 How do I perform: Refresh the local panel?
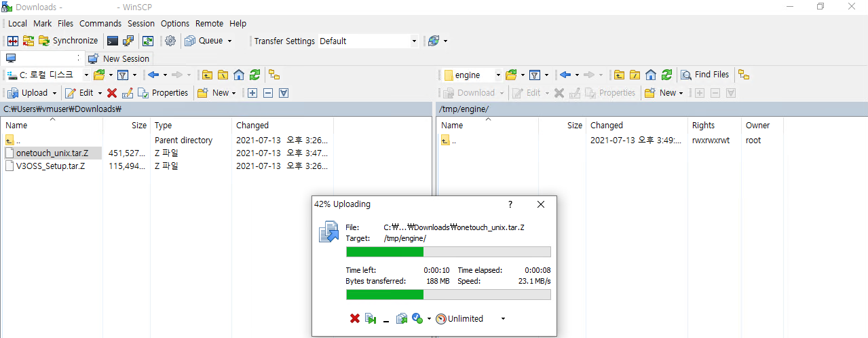(x=254, y=75)
